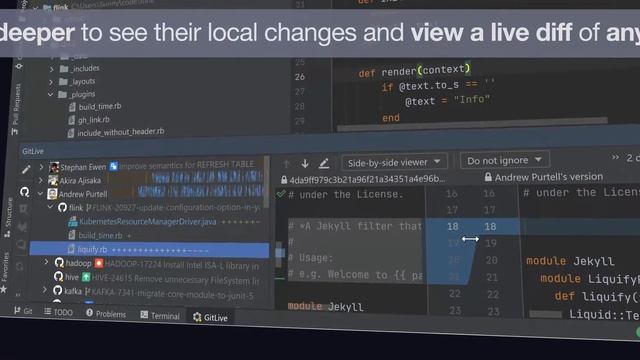Click Akira Ajisaka's avatar
The width and height of the screenshot is (640, 360).
53,180
